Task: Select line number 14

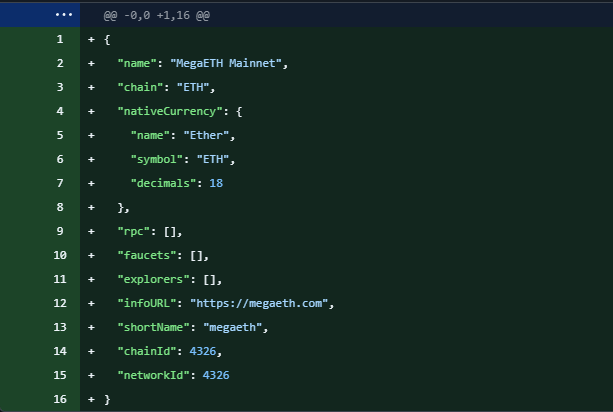Action: (x=60, y=351)
